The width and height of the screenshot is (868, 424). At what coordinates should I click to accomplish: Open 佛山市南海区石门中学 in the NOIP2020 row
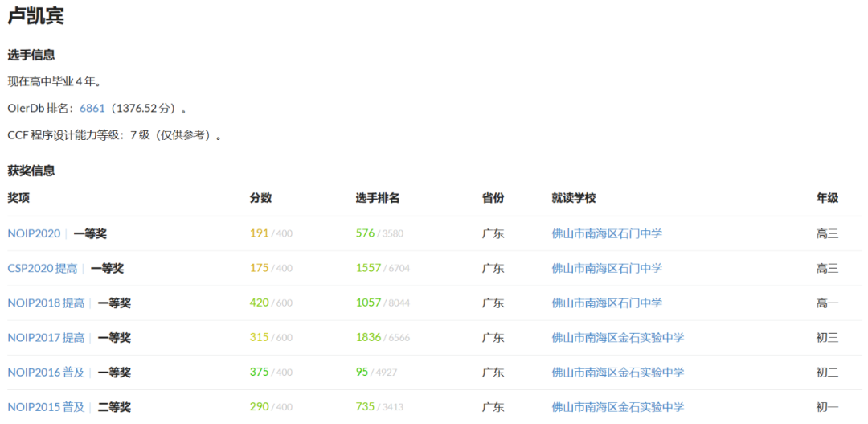(x=607, y=233)
